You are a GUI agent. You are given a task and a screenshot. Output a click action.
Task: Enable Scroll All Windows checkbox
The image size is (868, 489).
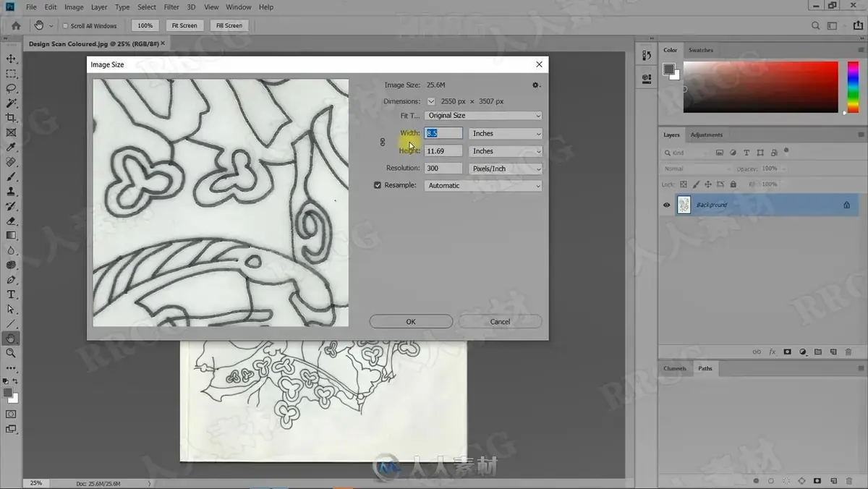66,26
